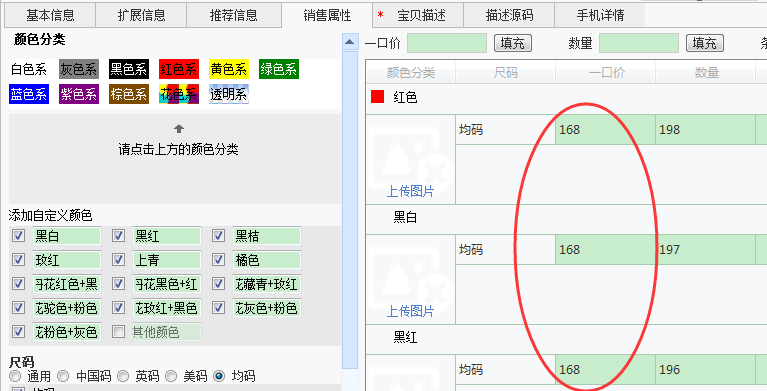Select the 通用 size radio button
The image size is (767, 391).
coord(15,376)
